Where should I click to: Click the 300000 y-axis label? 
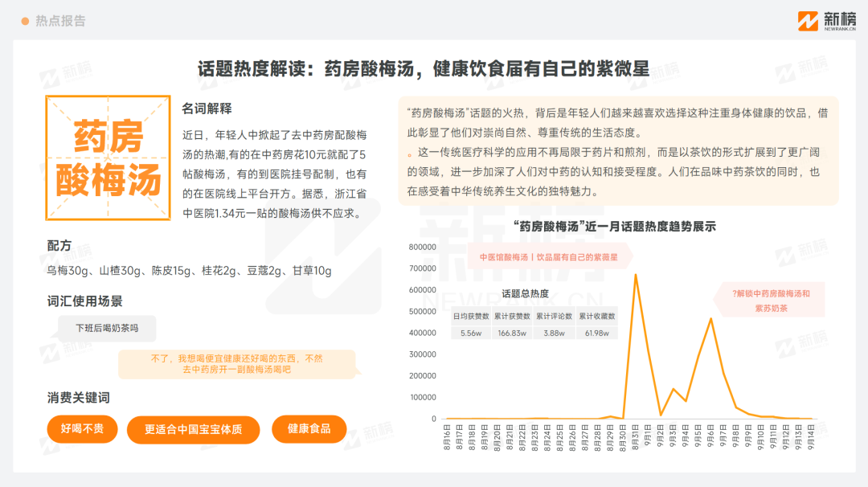coord(423,354)
